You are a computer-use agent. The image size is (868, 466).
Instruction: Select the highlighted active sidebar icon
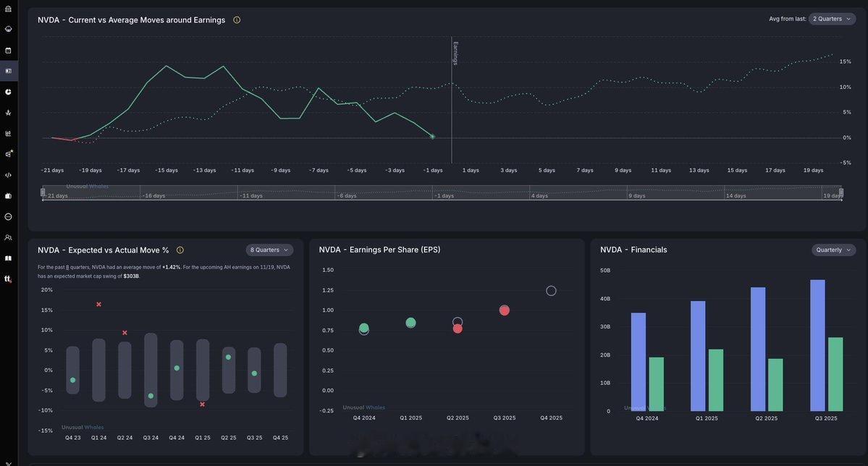(x=8, y=71)
